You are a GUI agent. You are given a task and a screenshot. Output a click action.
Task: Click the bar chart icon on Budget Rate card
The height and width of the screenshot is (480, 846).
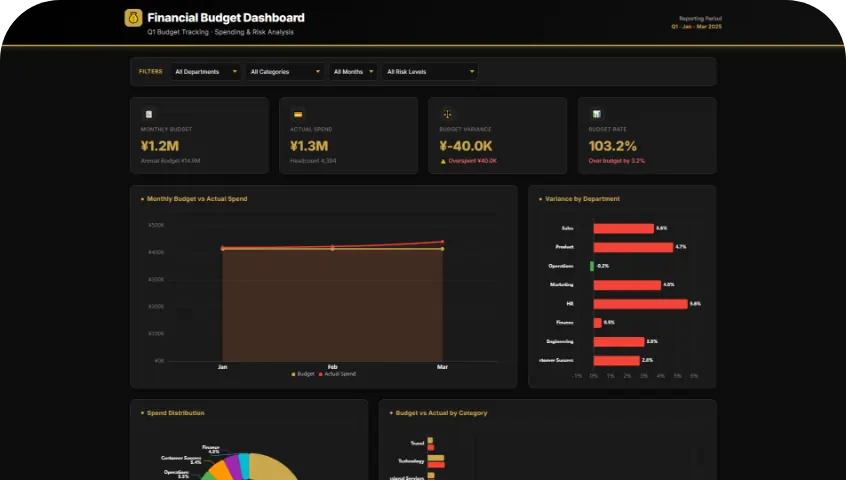point(597,114)
